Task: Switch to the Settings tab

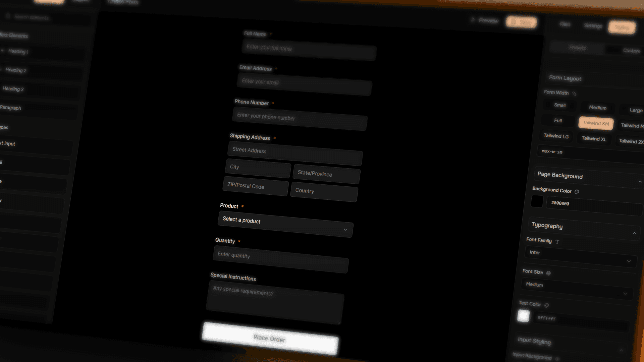Action: (593, 26)
